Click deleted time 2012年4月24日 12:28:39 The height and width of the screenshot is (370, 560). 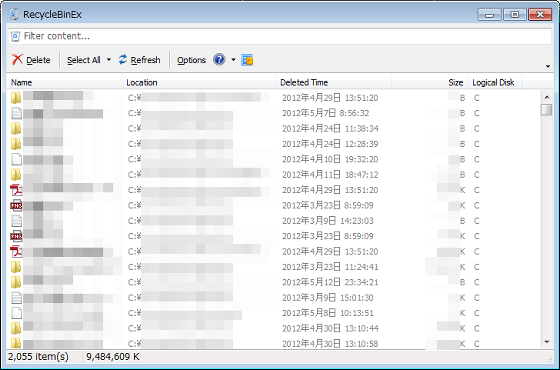330,144
